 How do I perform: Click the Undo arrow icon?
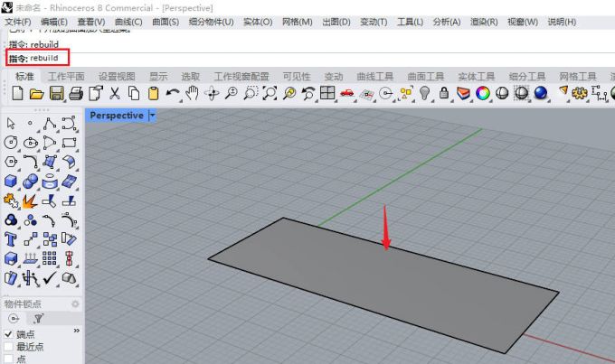coord(173,94)
